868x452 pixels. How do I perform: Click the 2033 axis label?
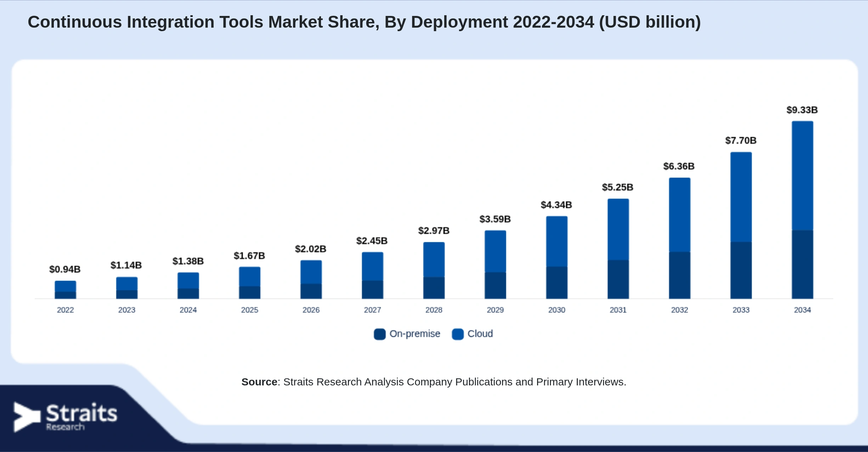click(741, 310)
